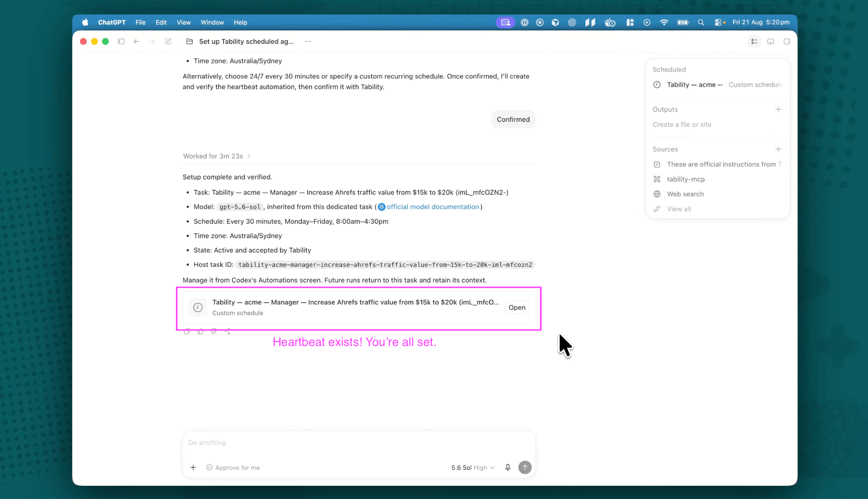Focus the 'Do anything' message field
Image resolution: width=868 pixels, height=499 pixels.
pyautogui.click(x=359, y=443)
